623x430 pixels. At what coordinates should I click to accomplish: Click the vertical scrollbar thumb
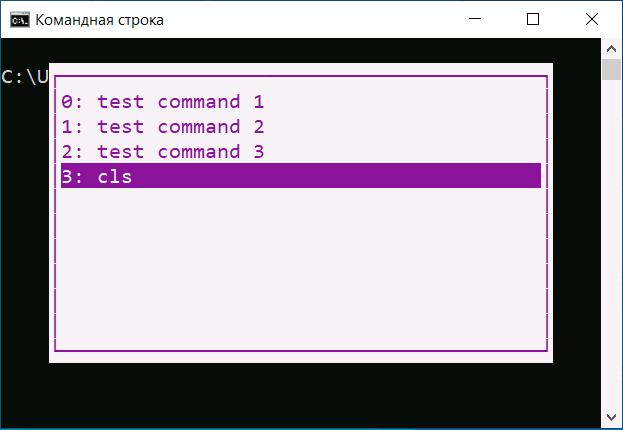[611, 70]
